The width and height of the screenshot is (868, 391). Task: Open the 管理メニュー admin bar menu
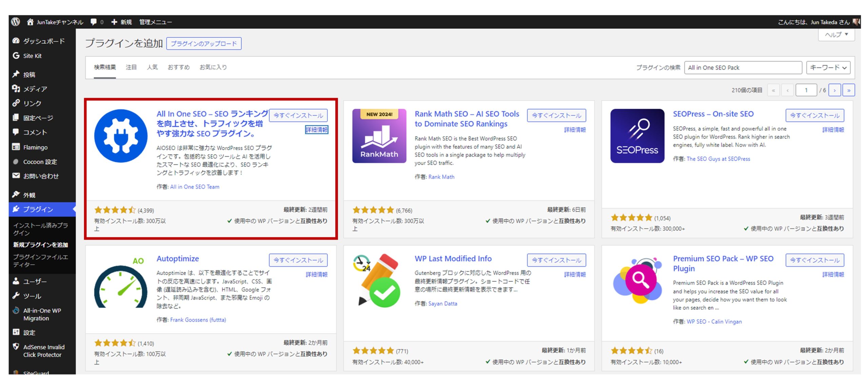point(155,22)
